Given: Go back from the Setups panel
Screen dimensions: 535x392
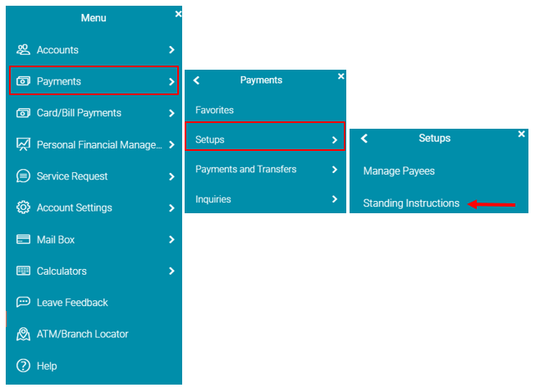Looking at the screenshot, I should (x=364, y=139).
